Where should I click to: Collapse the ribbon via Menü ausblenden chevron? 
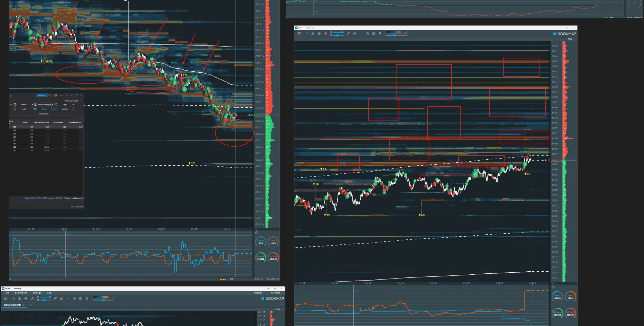click(81, 101)
